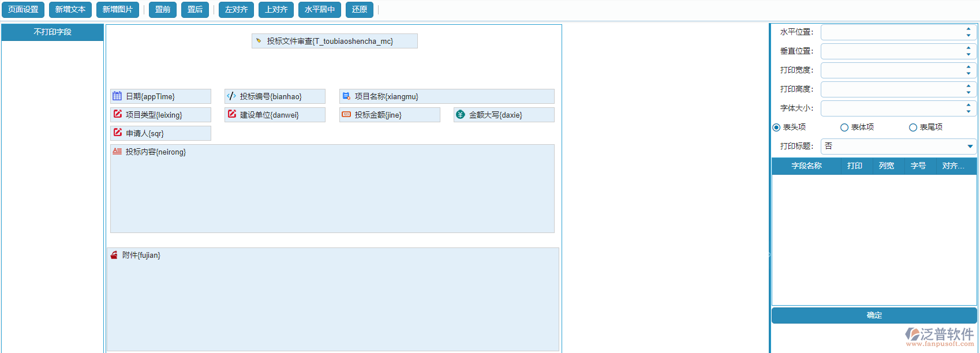The width and height of the screenshot is (980, 353).
Task: Click the attachment icon beside 附件{fujian}
Action: pyautogui.click(x=114, y=255)
